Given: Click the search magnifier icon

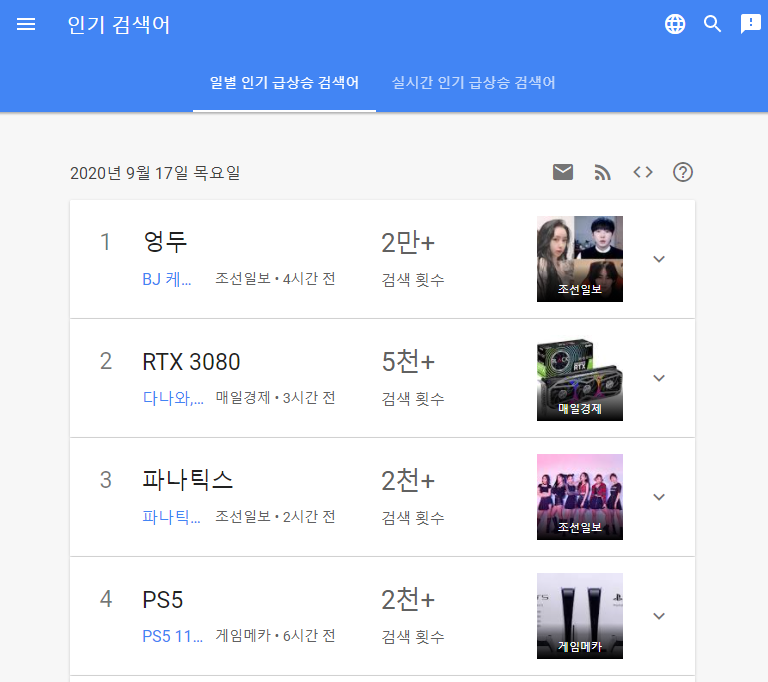Looking at the screenshot, I should (x=713, y=24).
